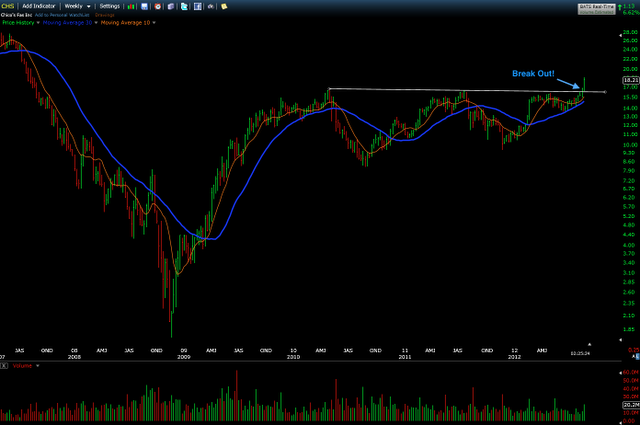Click the price scale top arrow marker
This screenshot has width=640, height=425.
point(620,35)
